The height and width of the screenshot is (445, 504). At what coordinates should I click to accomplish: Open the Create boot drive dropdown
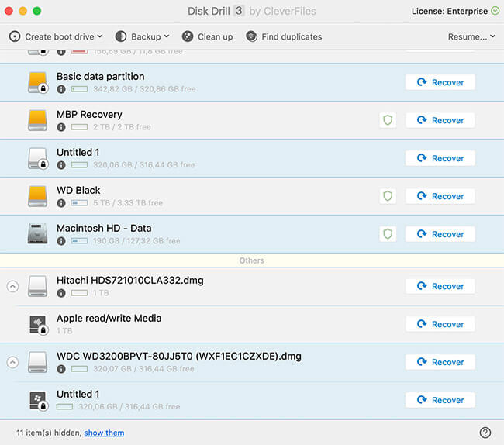pyautogui.click(x=56, y=36)
